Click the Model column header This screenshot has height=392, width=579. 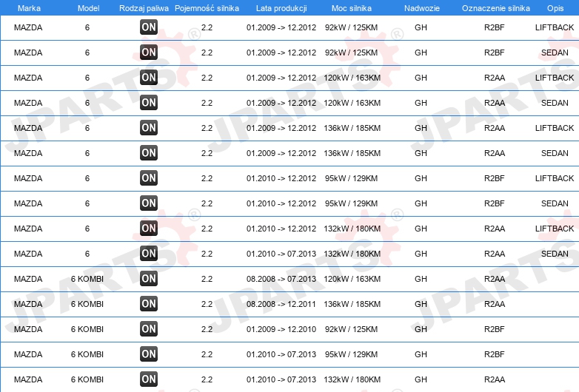(x=88, y=8)
